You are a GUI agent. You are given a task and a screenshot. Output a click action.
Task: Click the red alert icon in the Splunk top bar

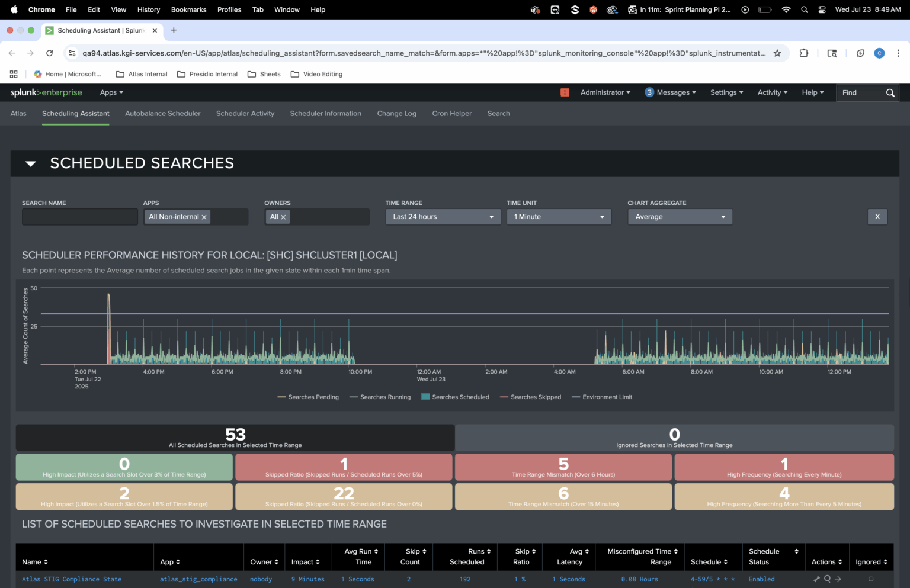pos(565,92)
